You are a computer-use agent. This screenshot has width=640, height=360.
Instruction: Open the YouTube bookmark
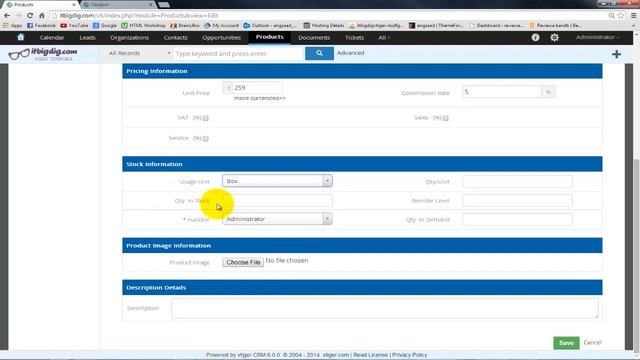(74, 25)
